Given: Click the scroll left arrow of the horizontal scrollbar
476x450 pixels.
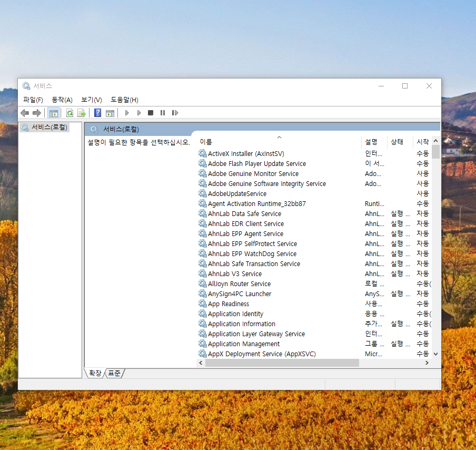Looking at the screenshot, I should (201, 363).
